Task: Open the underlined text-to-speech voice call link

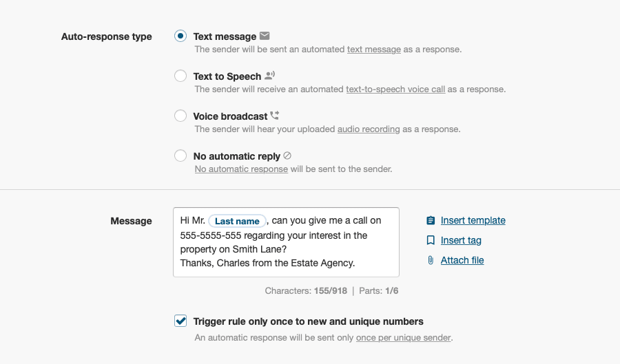Action: point(395,89)
